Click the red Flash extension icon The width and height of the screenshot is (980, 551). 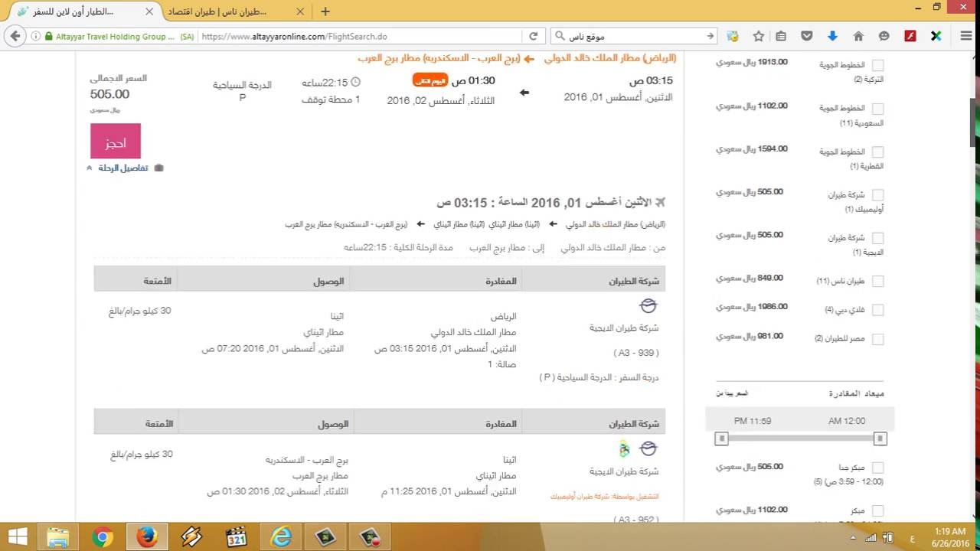910,36
